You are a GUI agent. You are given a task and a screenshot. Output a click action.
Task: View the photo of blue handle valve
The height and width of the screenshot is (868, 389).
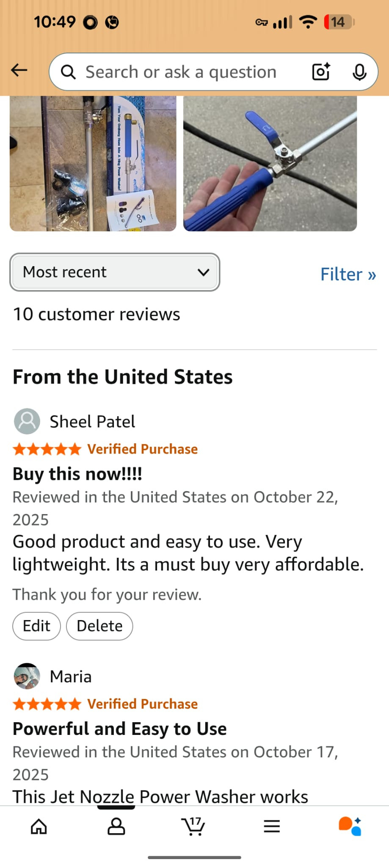pyautogui.click(x=270, y=164)
